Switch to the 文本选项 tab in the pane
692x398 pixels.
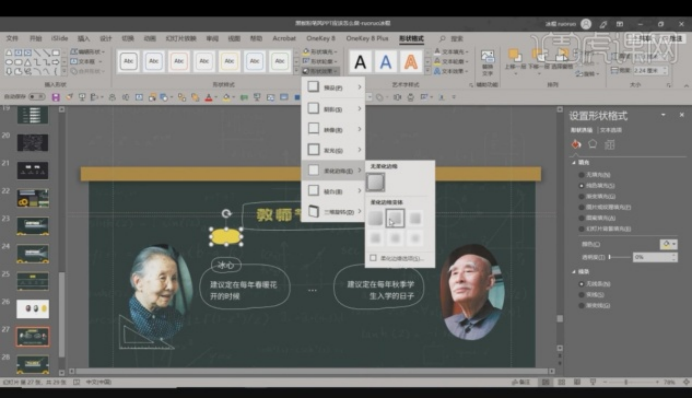(611, 130)
